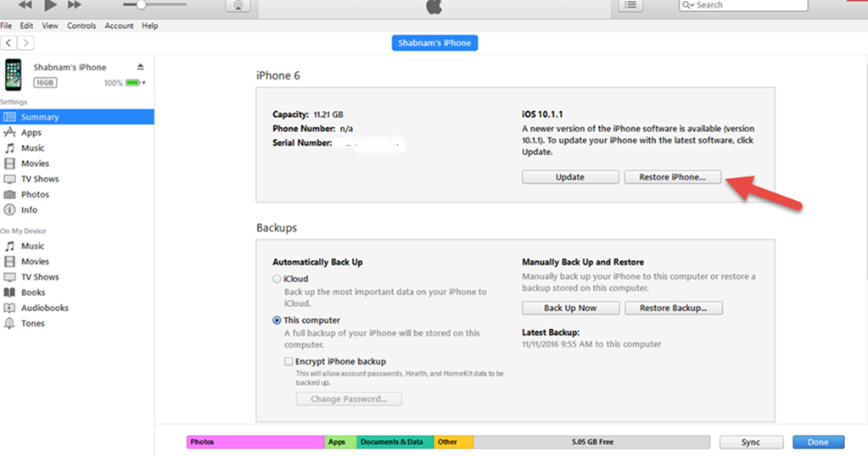Screen dimensions: 868x456
Task: Click into the Search field
Action: point(743,5)
